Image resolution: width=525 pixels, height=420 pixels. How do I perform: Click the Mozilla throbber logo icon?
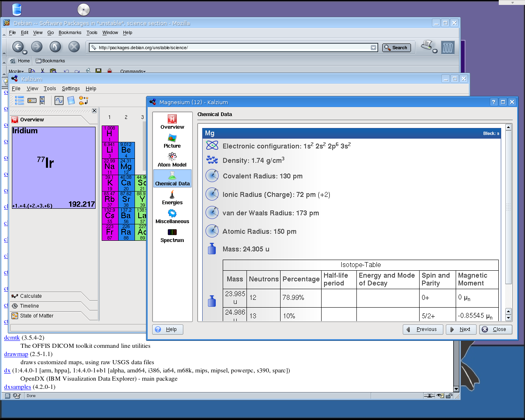pyautogui.click(x=448, y=48)
